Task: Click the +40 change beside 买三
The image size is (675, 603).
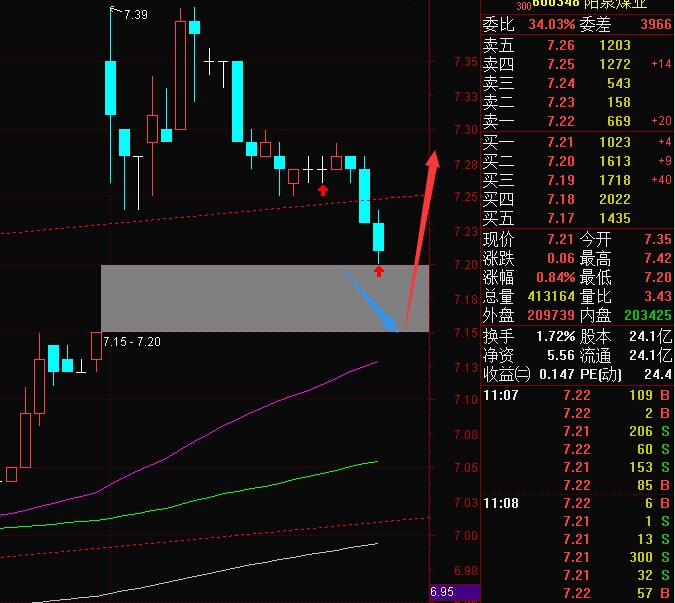Action: coord(661,180)
